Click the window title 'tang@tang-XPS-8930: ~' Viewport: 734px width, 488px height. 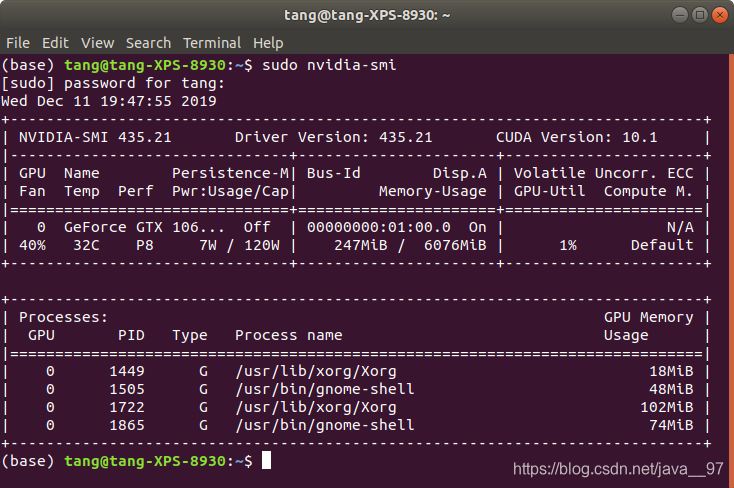[x=367, y=15]
